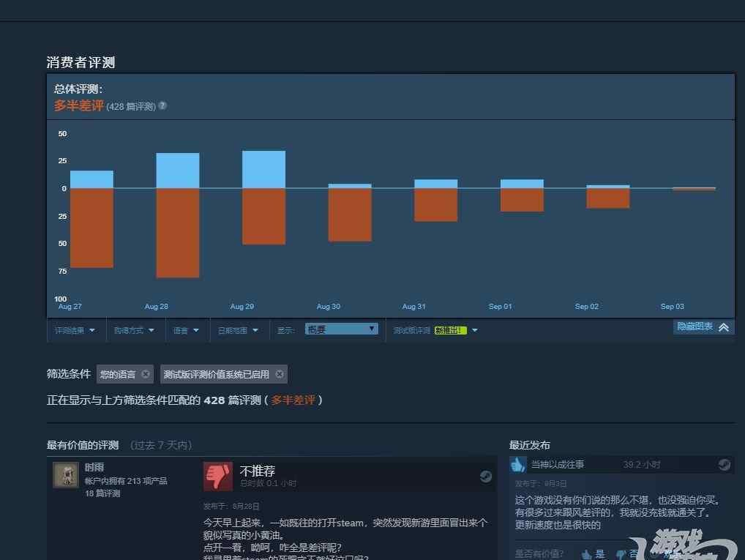This screenshot has height=560, width=745.
Task: Click the orange 多半差评 rating under 总体评测
Action: [79, 105]
